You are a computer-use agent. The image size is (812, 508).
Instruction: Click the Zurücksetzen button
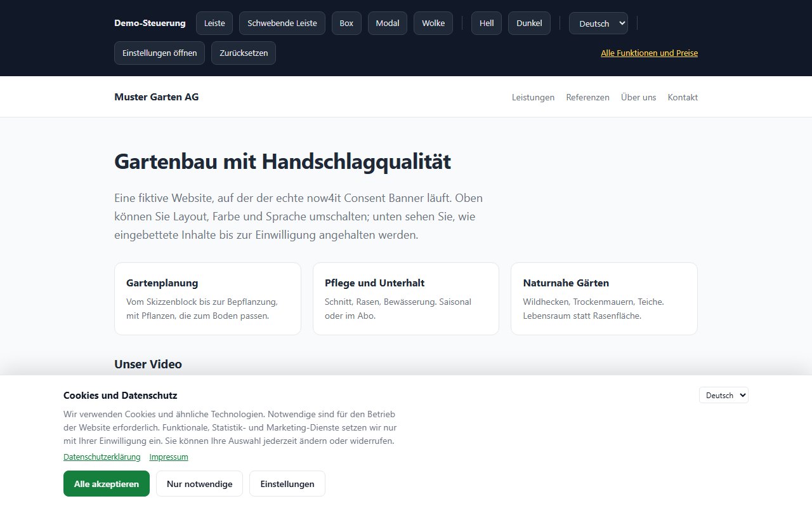pos(244,53)
